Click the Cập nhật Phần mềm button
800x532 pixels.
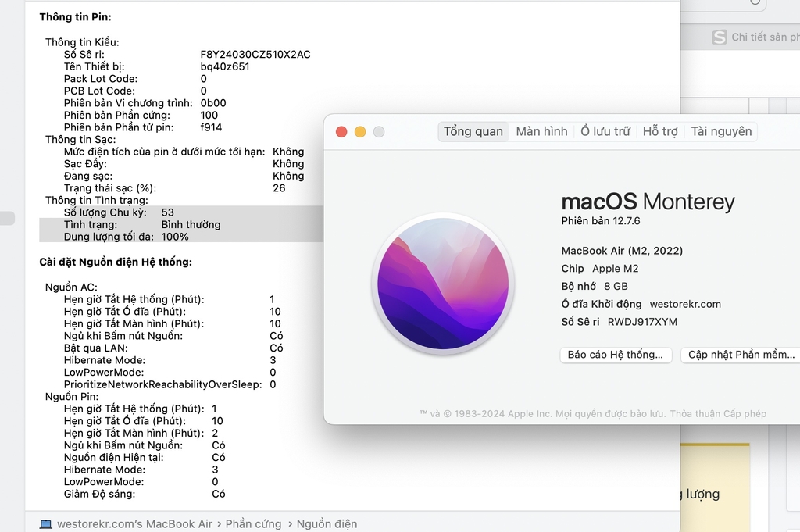pyautogui.click(x=741, y=355)
